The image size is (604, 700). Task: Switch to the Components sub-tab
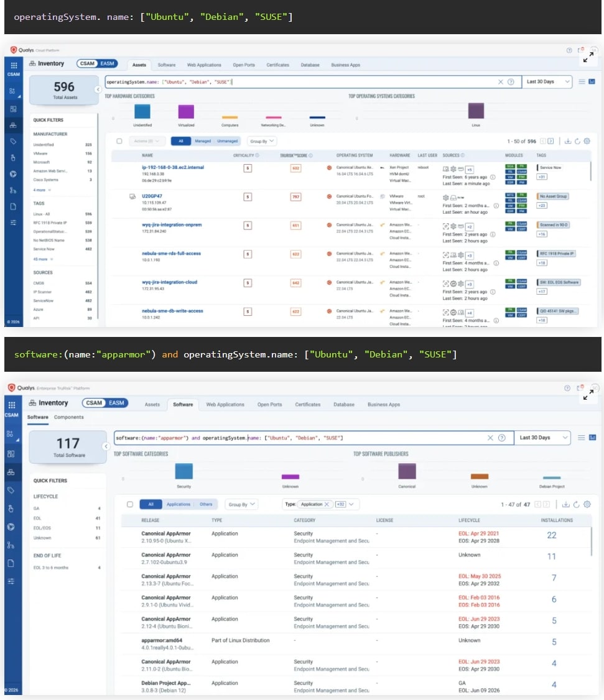click(68, 417)
